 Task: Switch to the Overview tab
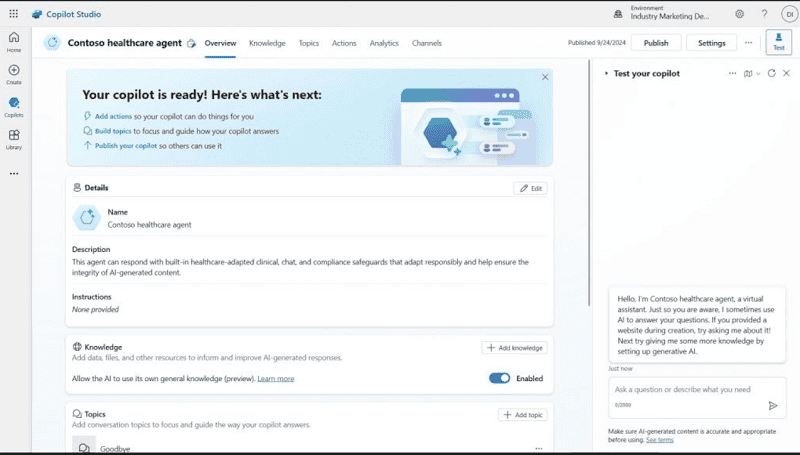pyautogui.click(x=220, y=43)
